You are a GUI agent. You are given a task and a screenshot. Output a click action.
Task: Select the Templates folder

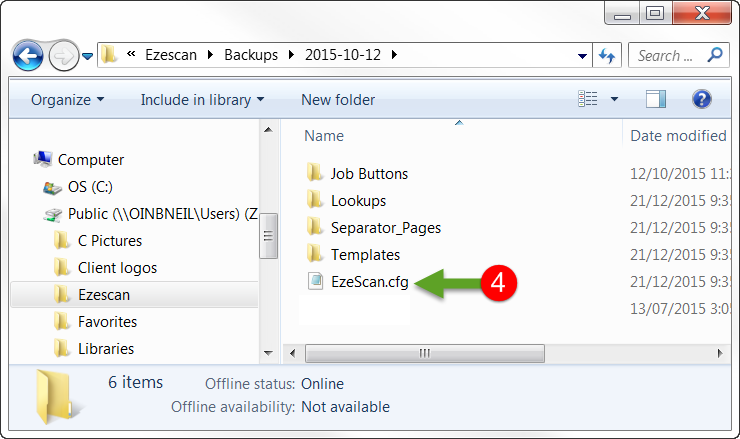[x=365, y=255]
